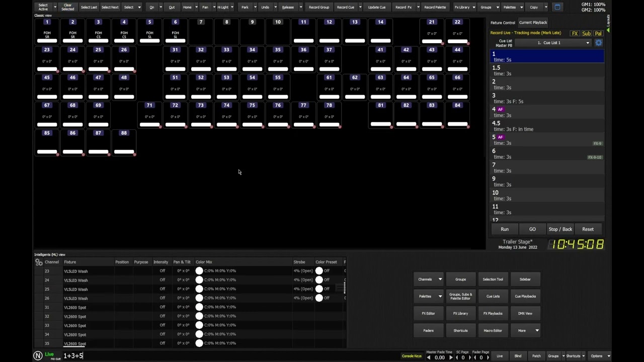Expand the Select Active dropdown arrow

(x=55, y=7)
